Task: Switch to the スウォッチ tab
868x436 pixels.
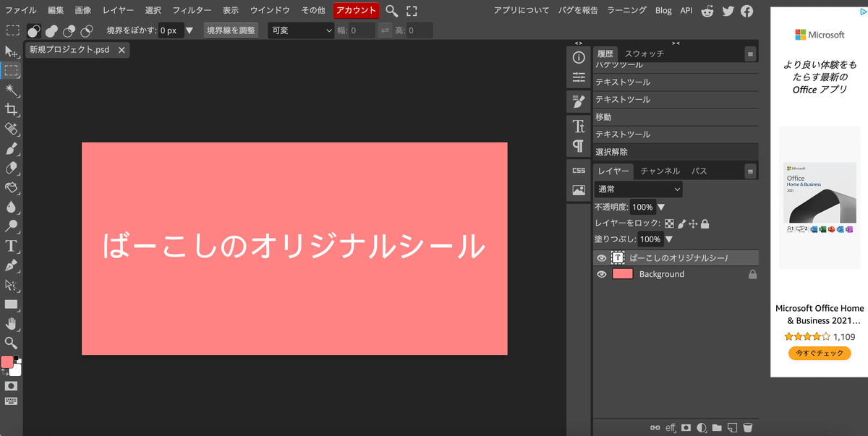Action: coord(644,54)
